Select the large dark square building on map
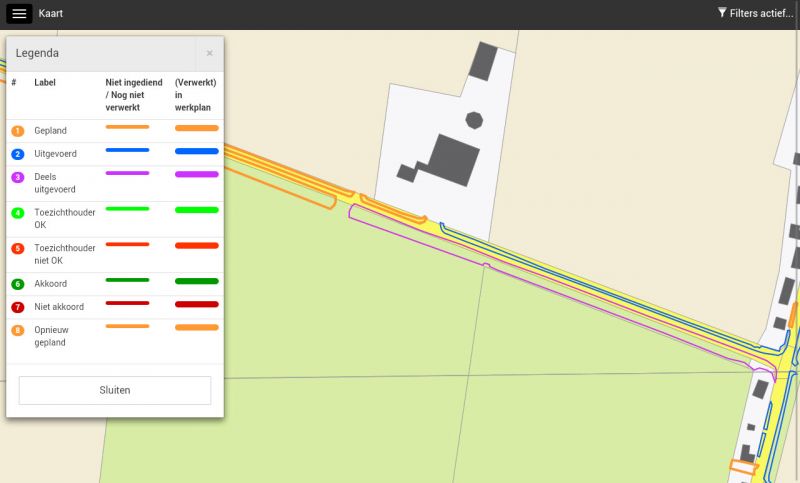 click(x=454, y=160)
